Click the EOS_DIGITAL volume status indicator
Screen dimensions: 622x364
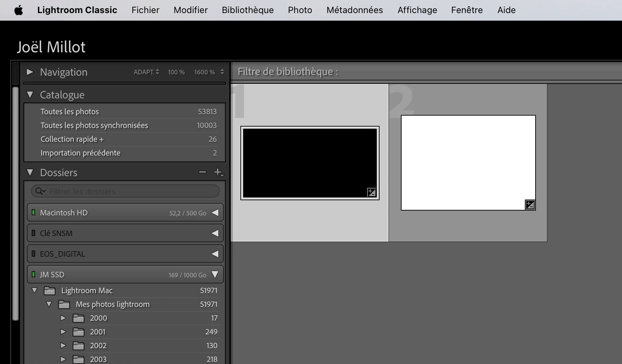coord(33,254)
